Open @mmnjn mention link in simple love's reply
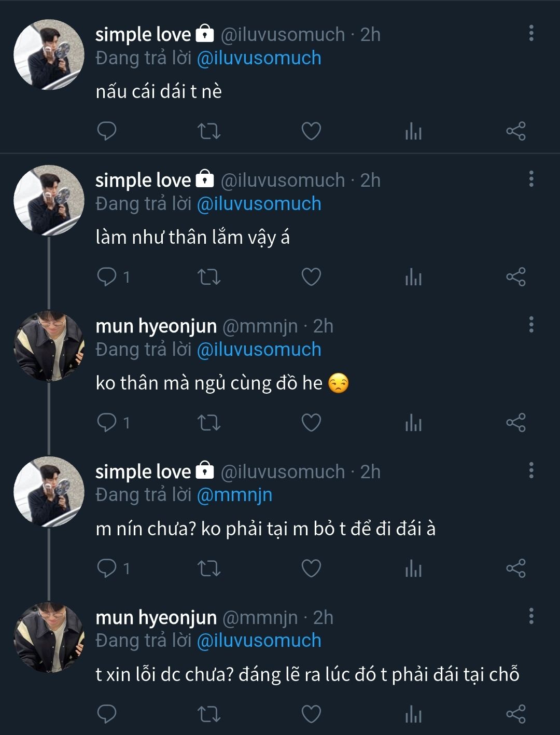 (234, 495)
